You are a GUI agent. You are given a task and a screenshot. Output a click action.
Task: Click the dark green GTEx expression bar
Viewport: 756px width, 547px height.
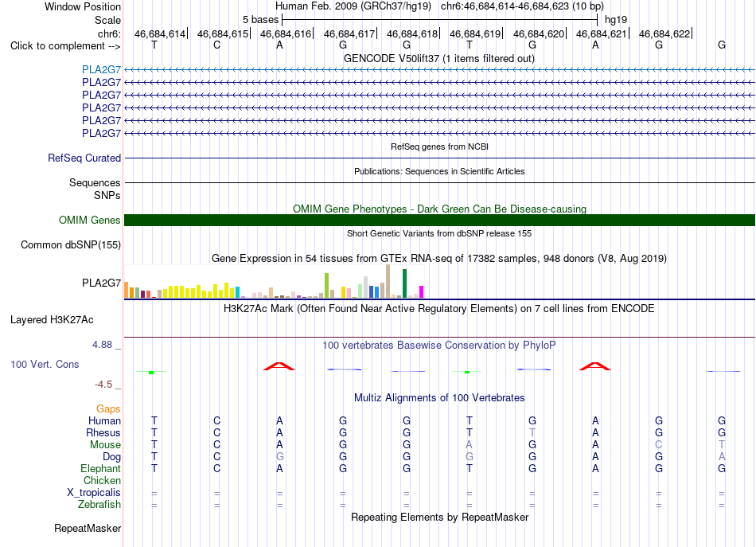tap(404, 283)
